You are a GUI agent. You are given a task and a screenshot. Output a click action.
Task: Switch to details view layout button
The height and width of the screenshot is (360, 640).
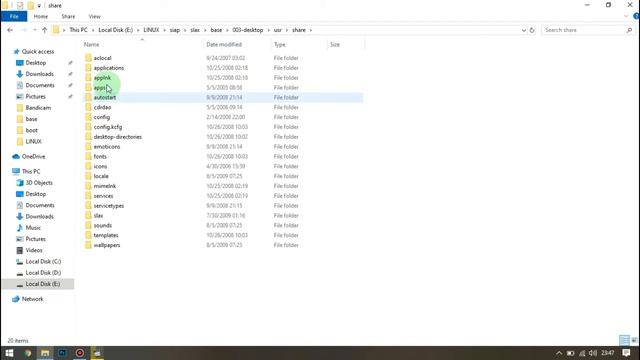tap(624, 340)
